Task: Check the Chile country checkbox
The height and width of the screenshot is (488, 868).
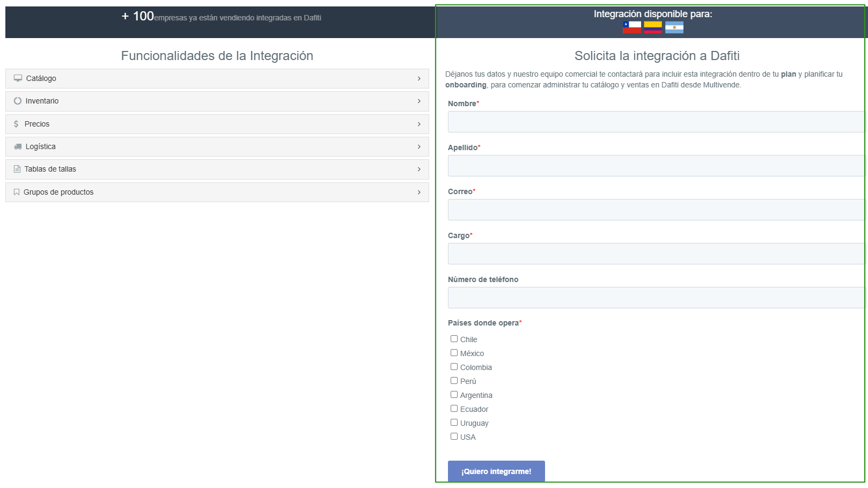Action: tap(454, 339)
